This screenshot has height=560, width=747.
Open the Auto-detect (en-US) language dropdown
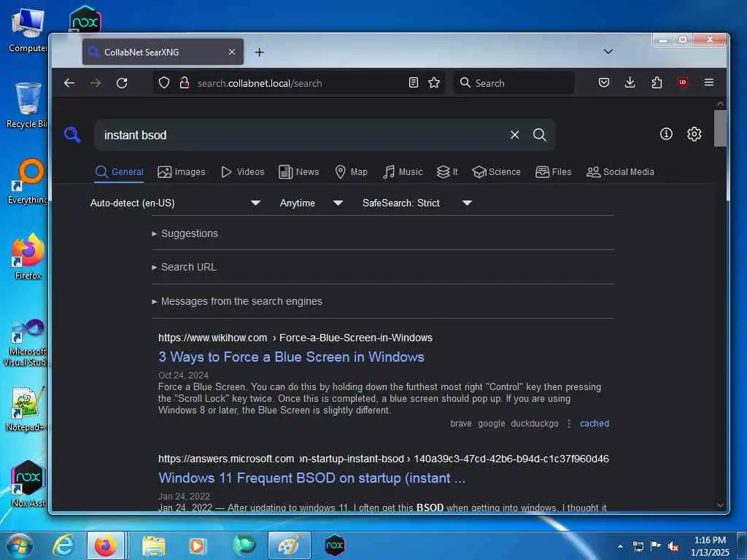tap(175, 203)
